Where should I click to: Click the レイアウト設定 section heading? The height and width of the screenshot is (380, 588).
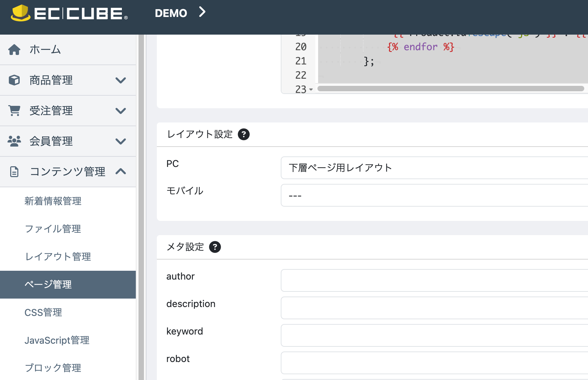pos(200,134)
